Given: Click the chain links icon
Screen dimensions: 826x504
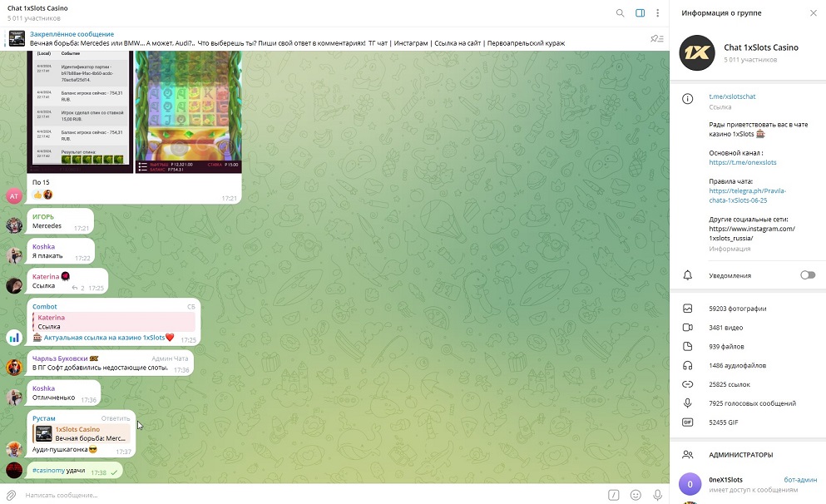Looking at the screenshot, I should click(687, 384).
